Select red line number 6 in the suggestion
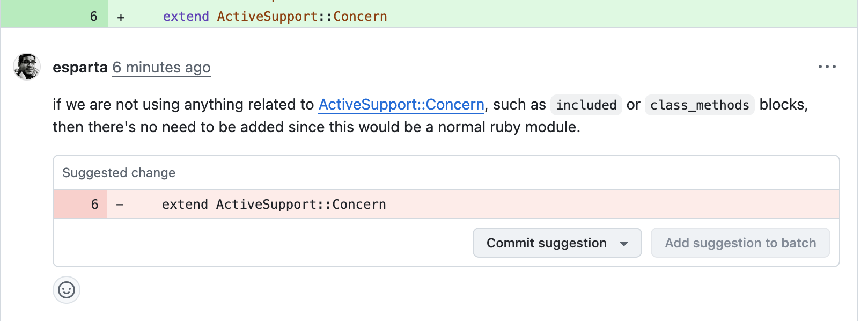868x321 pixels. (x=94, y=205)
